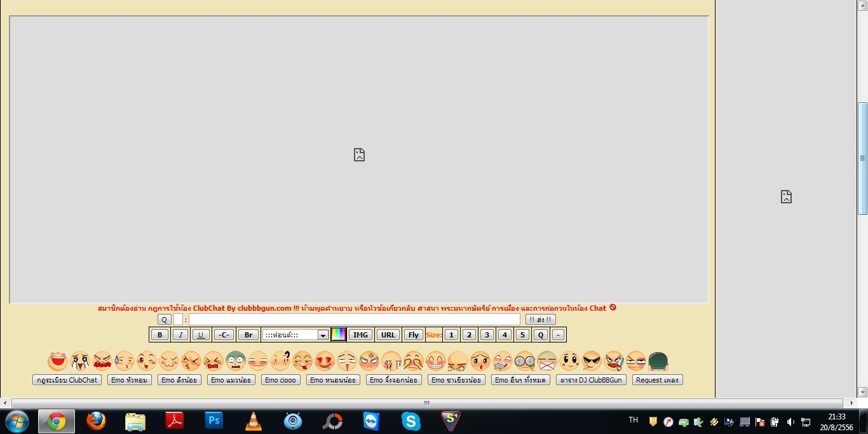Open the ฟอนต์ font dropdown
This screenshot has width=868, height=434.
296,335
